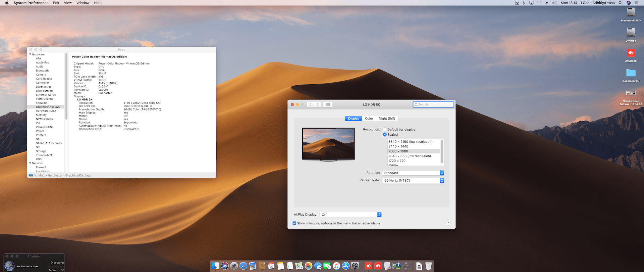Select Storage in the hardware sidebar
644x272 pixels.
click(x=41, y=151)
